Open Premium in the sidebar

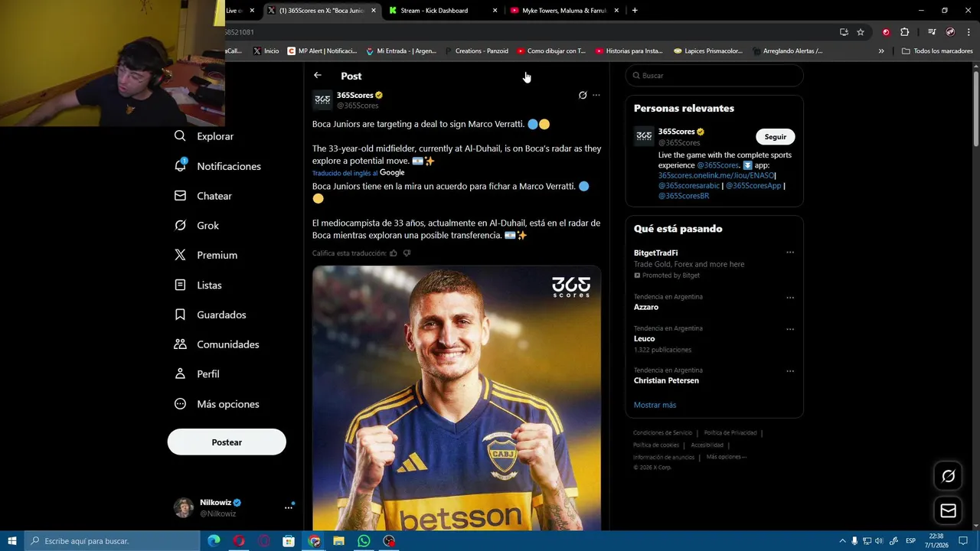tap(207, 255)
